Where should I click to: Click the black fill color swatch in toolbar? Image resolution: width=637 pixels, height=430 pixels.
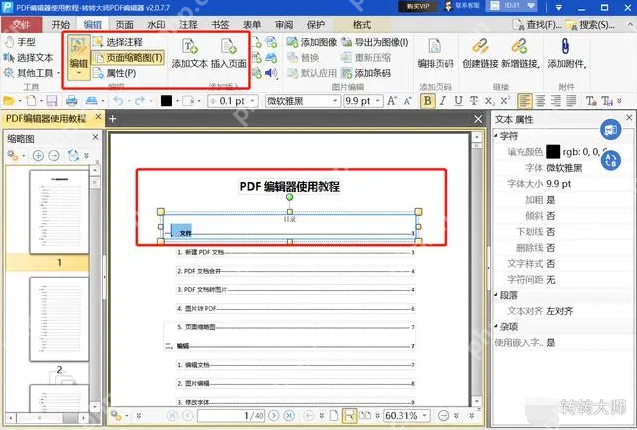click(166, 101)
